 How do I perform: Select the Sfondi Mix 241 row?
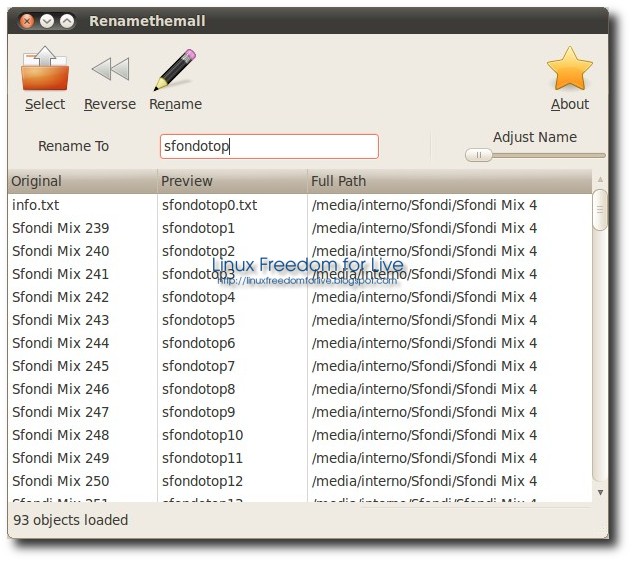tap(300, 274)
